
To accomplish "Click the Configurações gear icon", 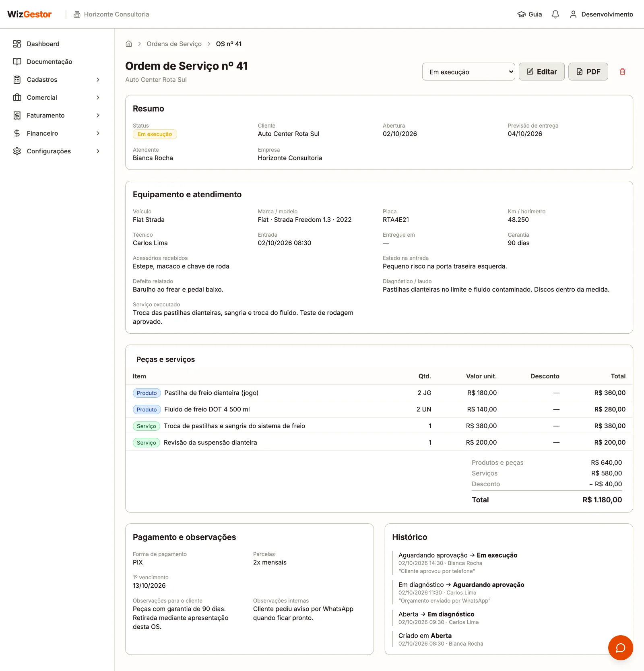I will pyautogui.click(x=17, y=151).
